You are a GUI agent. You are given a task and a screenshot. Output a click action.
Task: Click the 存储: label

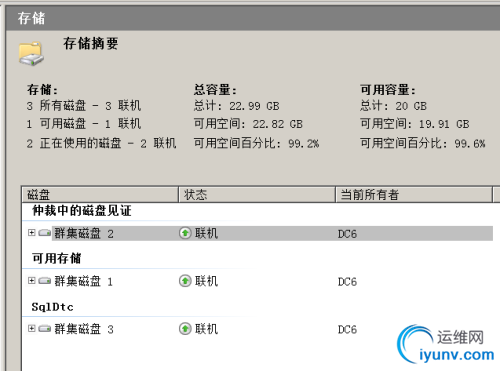point(42,90)
